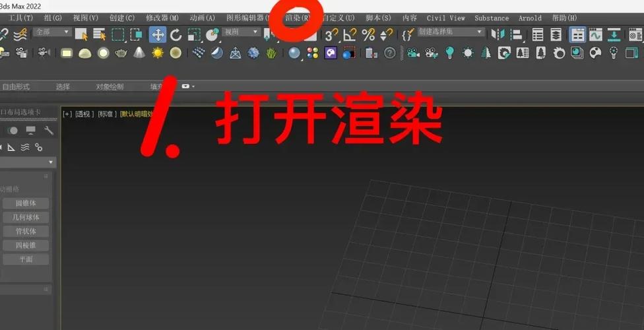Image resolution: width=644 pixels, height=330 pixels.
Task: Toggle the circle switch in left panel
Action: click(x=13, y=131)
